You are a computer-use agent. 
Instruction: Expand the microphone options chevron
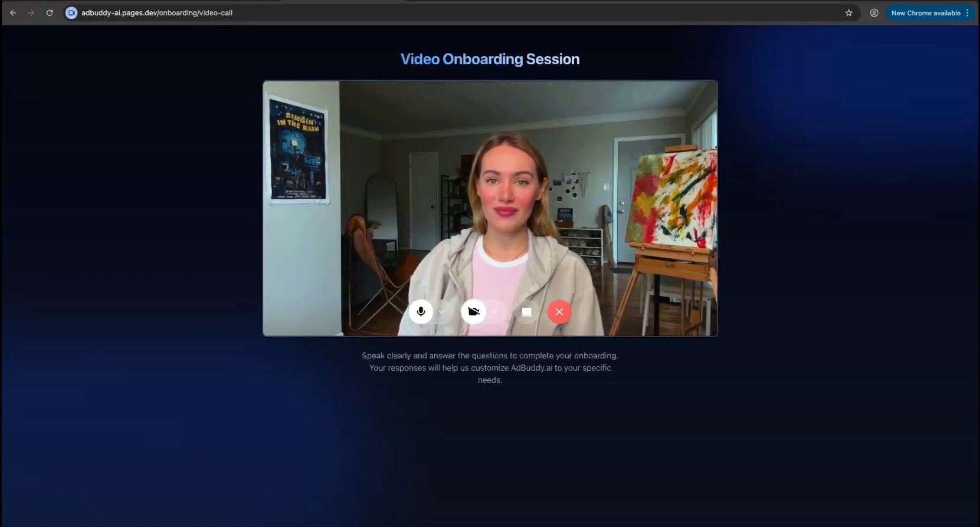tap(441, 312)
